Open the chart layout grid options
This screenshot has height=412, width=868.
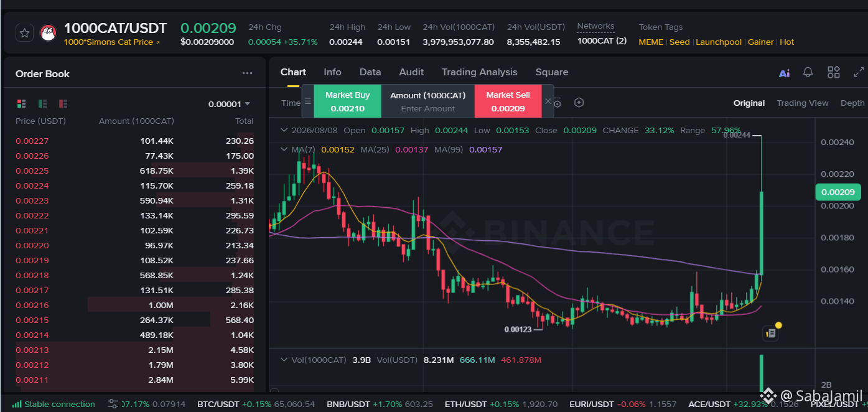coord(834,72)
